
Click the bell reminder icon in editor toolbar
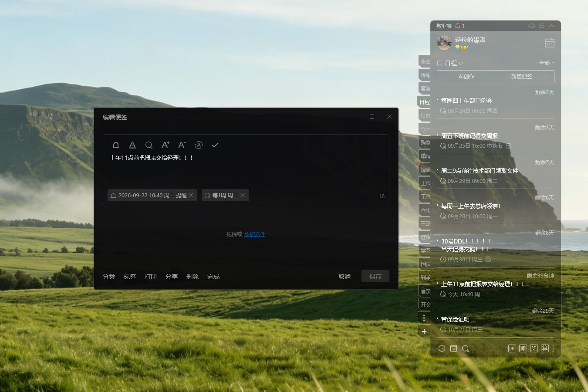116,145
